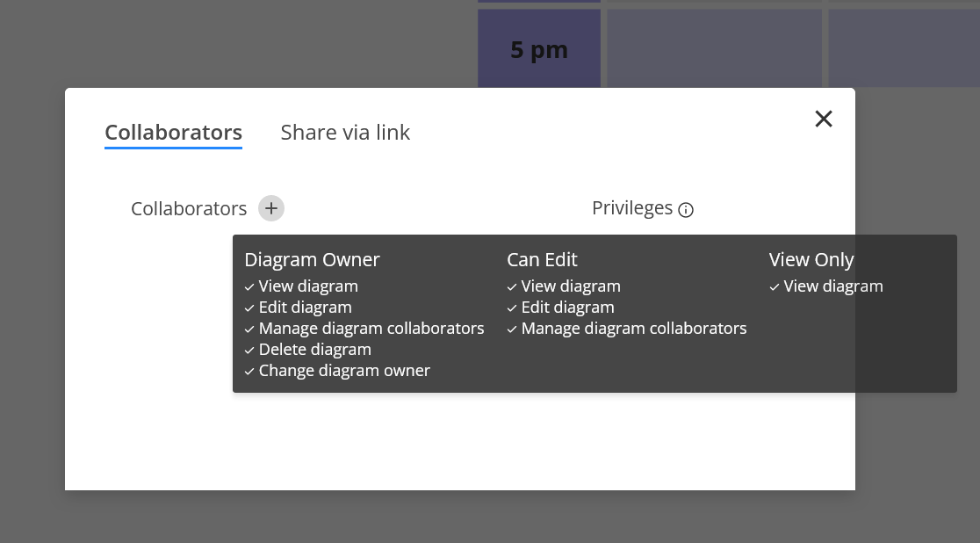Click the add collaborator plus icon
Viewport: 980px width, 543px height.
click(271, 208)
